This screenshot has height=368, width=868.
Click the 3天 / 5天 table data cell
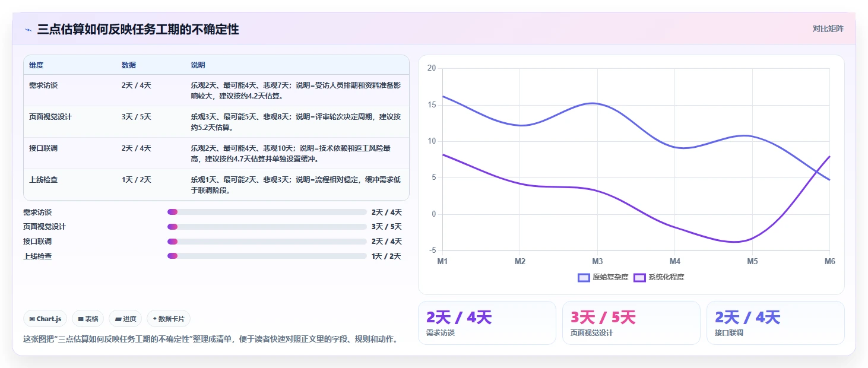click(137, 117)
